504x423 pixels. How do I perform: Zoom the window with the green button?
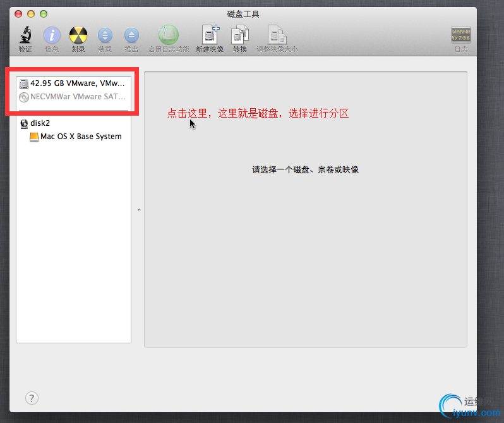[x=44, y=14]
